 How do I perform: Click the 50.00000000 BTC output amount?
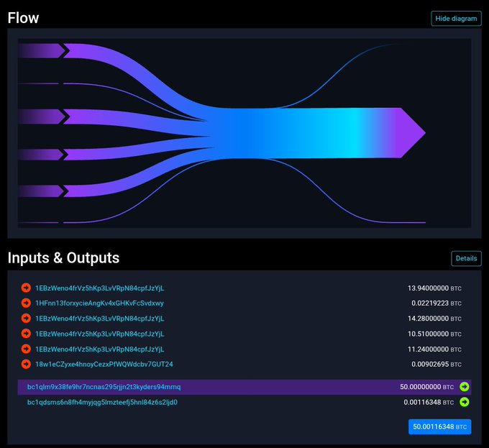[426, 387]
